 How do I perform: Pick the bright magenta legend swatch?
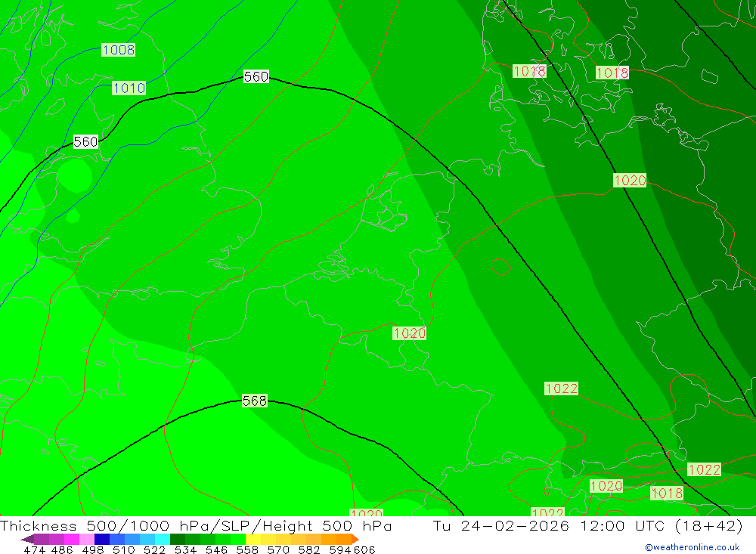pyautogui.click(x=72, y=539)
